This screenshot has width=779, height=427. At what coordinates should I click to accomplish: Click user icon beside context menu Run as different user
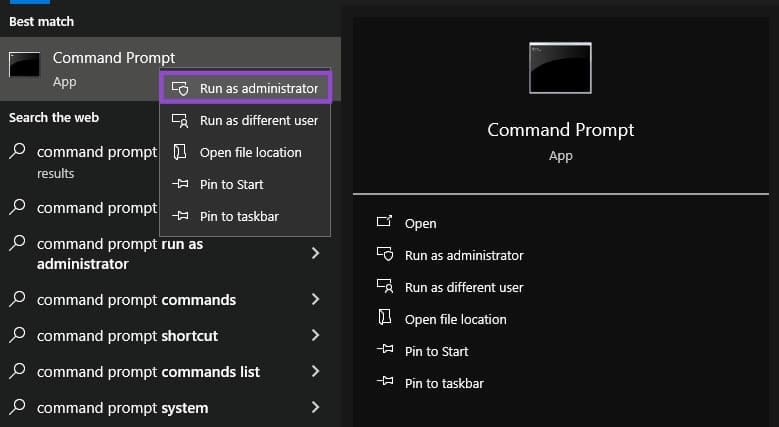(x=180, y=120)
